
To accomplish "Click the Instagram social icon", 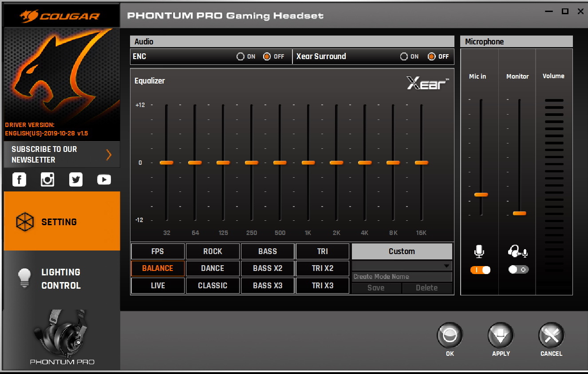I will coord(47,179).
